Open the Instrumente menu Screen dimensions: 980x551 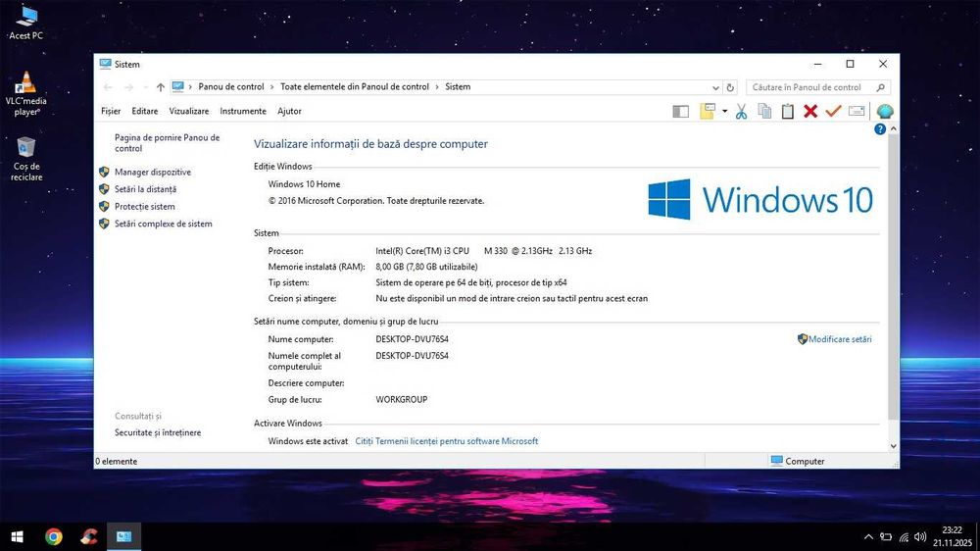242,112
